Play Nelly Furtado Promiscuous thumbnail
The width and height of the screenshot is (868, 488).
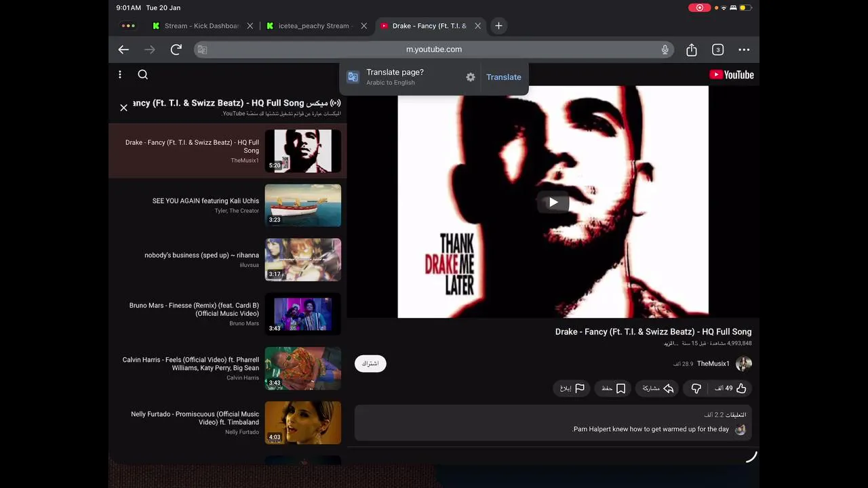(303, 422)
